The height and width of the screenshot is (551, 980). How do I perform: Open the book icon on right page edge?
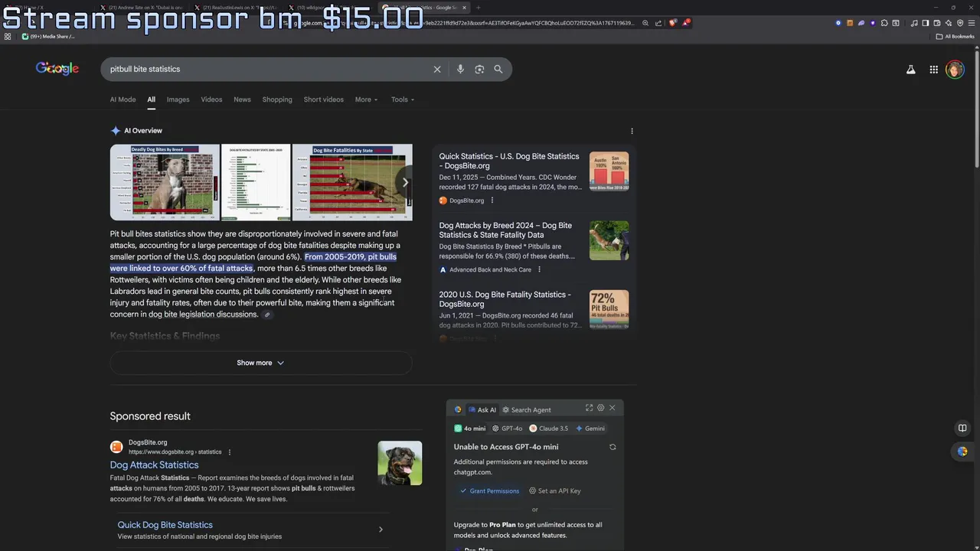[962, 428]
